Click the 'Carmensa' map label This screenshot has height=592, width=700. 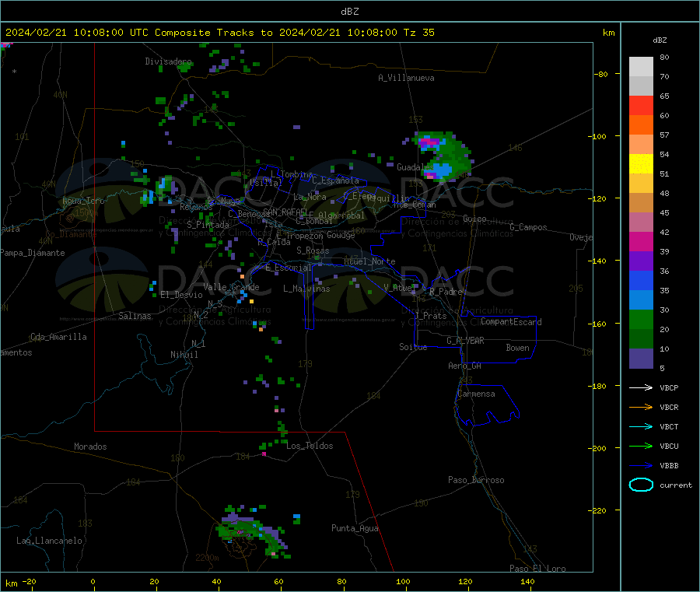[476, 394]
